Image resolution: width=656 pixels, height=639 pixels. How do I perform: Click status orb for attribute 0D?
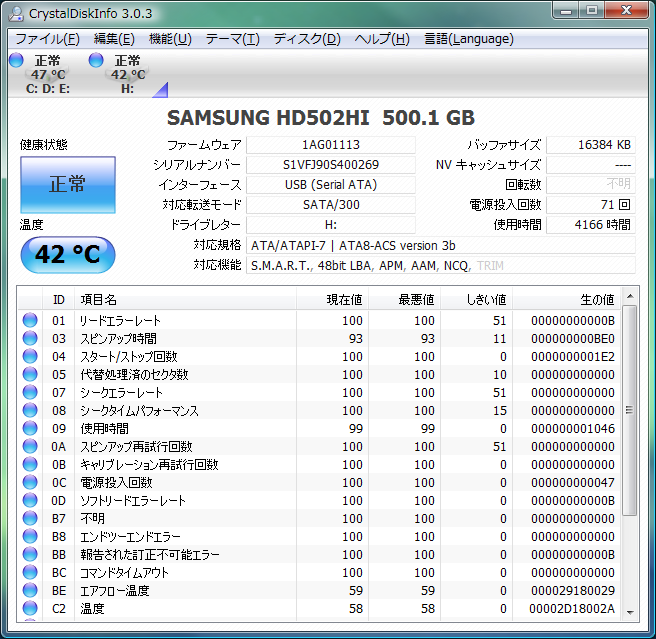pos(30,500)
